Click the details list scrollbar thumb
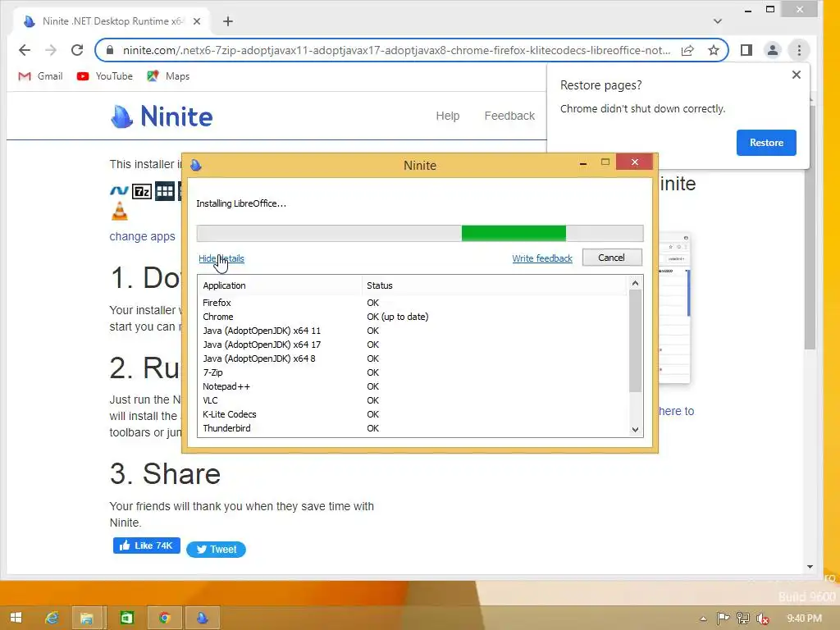This screenshot has height=630, width=840. pos(635,340)
